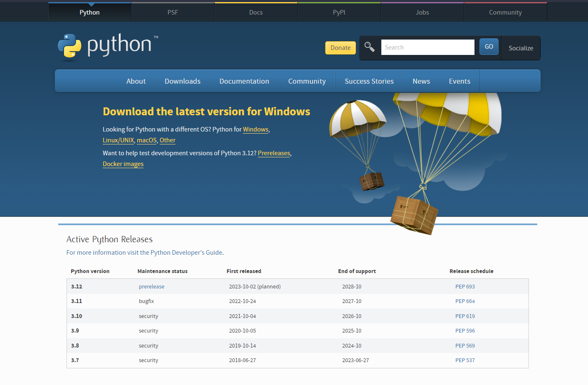Open the PEP 569 release schedule
This screenshot has width=588, height=385.
[465, 346]
